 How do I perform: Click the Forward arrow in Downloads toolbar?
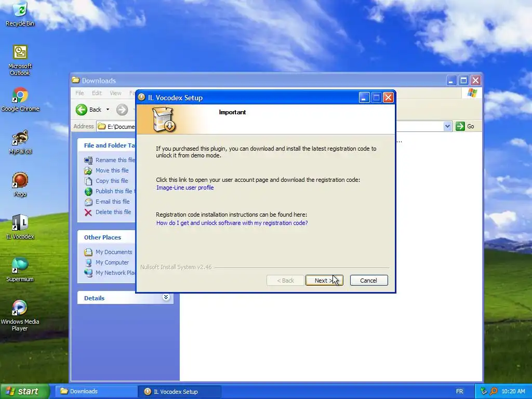[x=122, y=110]
